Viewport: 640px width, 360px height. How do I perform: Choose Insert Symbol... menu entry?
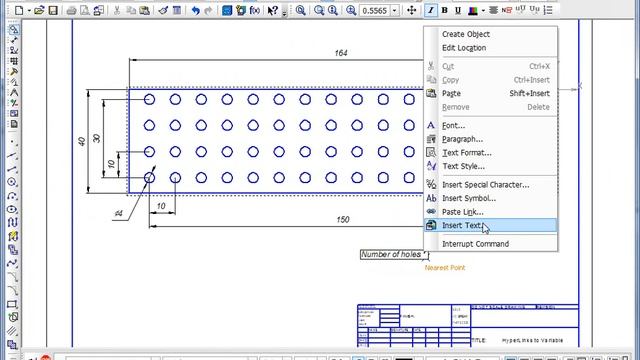(x=491, y=198)
